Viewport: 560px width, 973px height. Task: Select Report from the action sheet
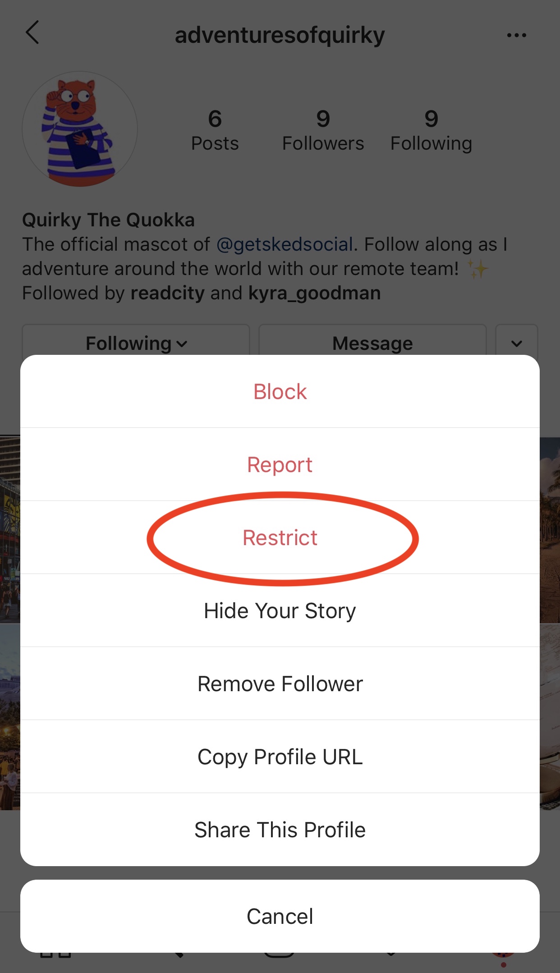pyautogui.click(x=280, y=464)
